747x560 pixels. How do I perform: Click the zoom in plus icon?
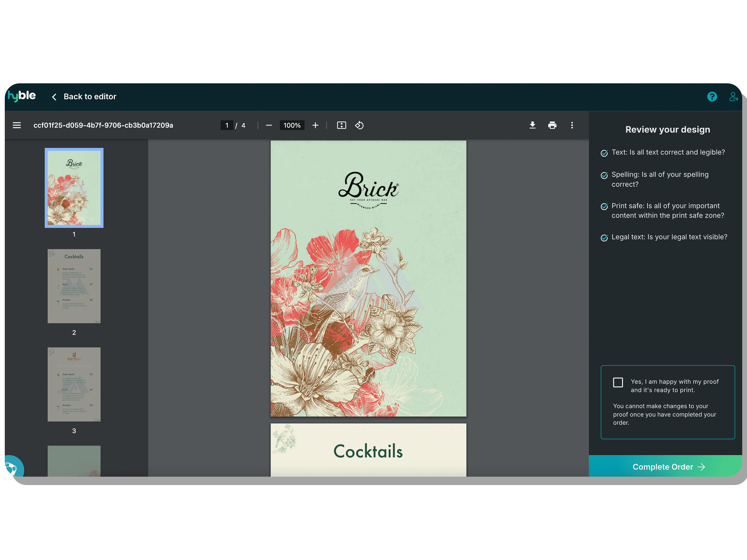pyautogui.click(x=315, y=125)
